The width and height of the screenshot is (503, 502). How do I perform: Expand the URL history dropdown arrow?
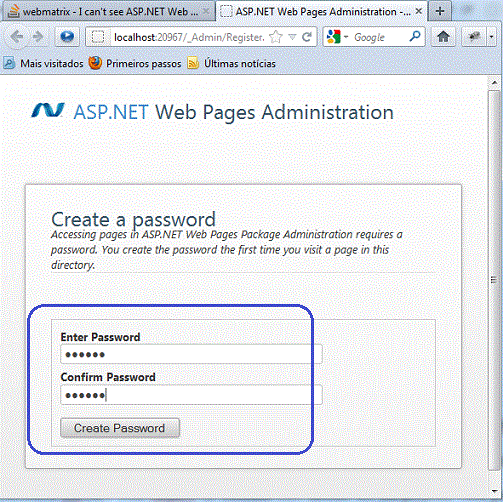[292, 37]
